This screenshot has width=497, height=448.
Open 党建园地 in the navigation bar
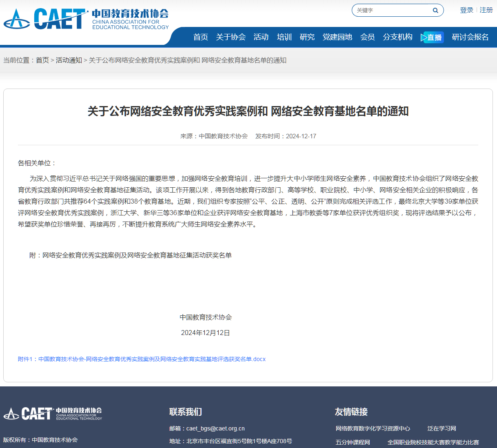tap(337, 37)
